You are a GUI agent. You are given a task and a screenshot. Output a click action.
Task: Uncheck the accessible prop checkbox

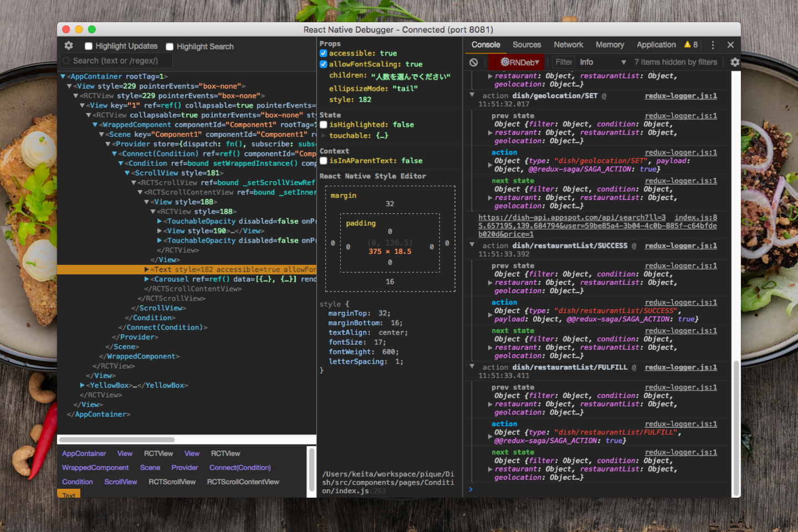(323, 53)
